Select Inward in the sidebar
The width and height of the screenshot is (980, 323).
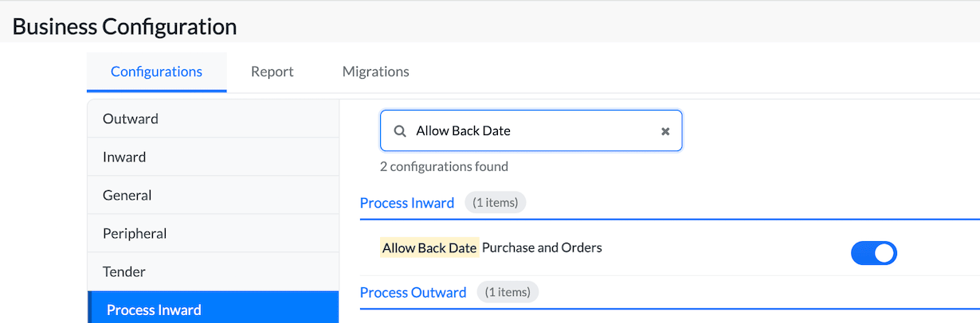pyautogui.click(x=125, y=157)
